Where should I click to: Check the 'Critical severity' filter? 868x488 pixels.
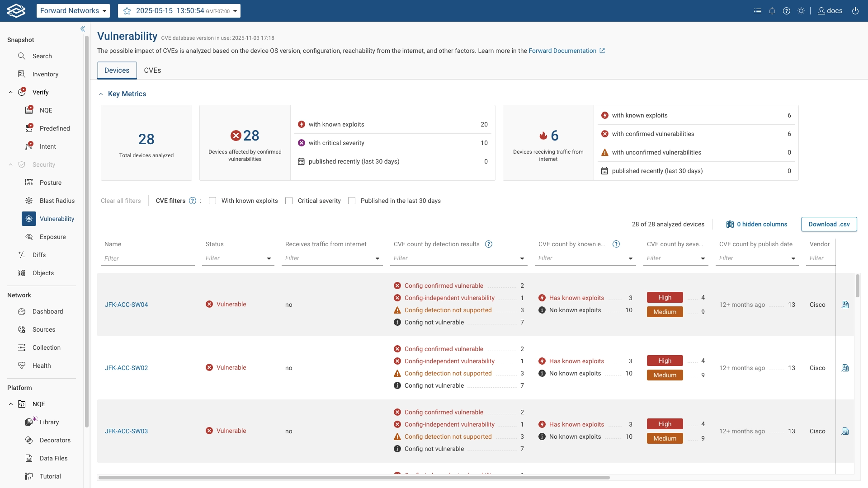click(x=289, y=201)
